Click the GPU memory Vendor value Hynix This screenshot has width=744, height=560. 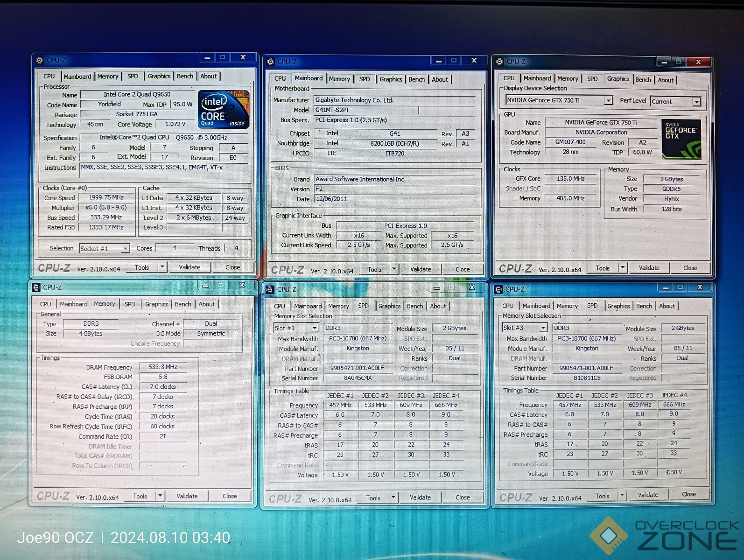tap(671, 199)
